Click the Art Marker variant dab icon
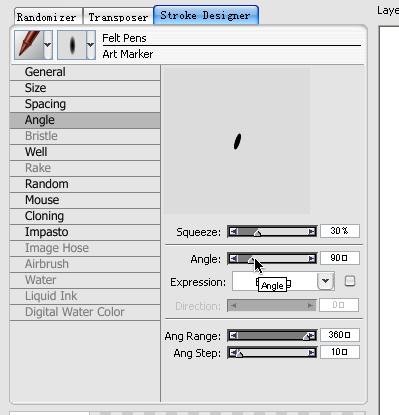 click(72, 45)
